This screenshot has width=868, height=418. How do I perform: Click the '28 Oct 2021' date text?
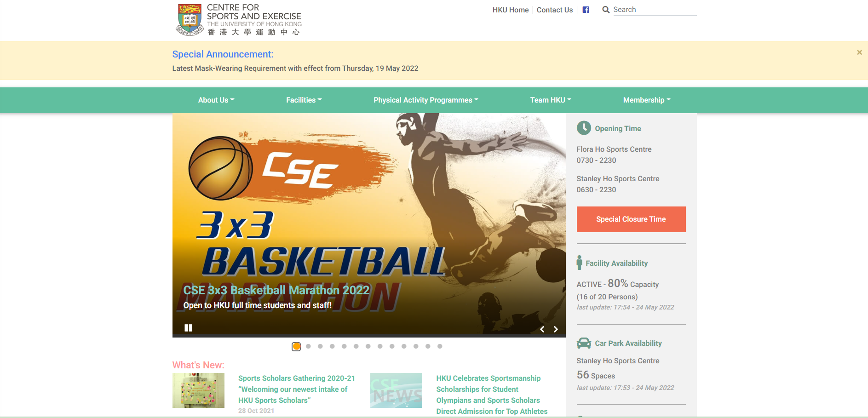click(256, 411)
